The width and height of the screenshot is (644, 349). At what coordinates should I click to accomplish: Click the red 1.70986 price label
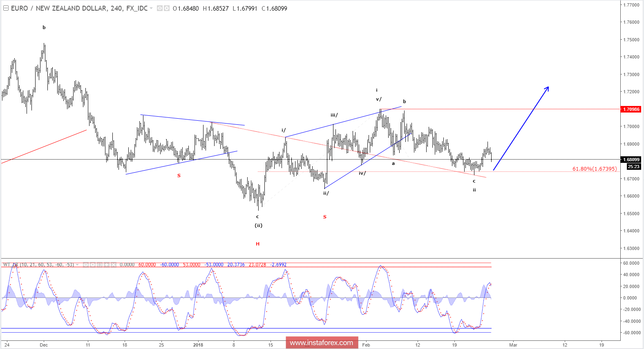pos(631,109)
